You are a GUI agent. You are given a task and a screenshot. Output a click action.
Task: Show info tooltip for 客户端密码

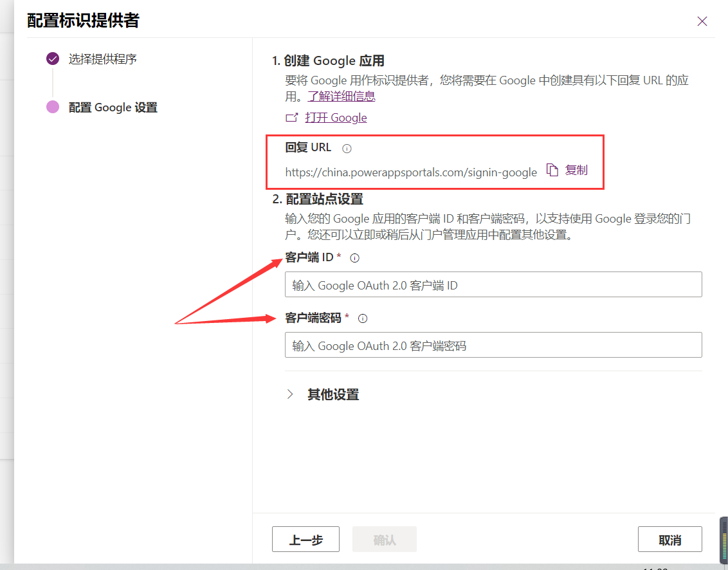[363, 318]
